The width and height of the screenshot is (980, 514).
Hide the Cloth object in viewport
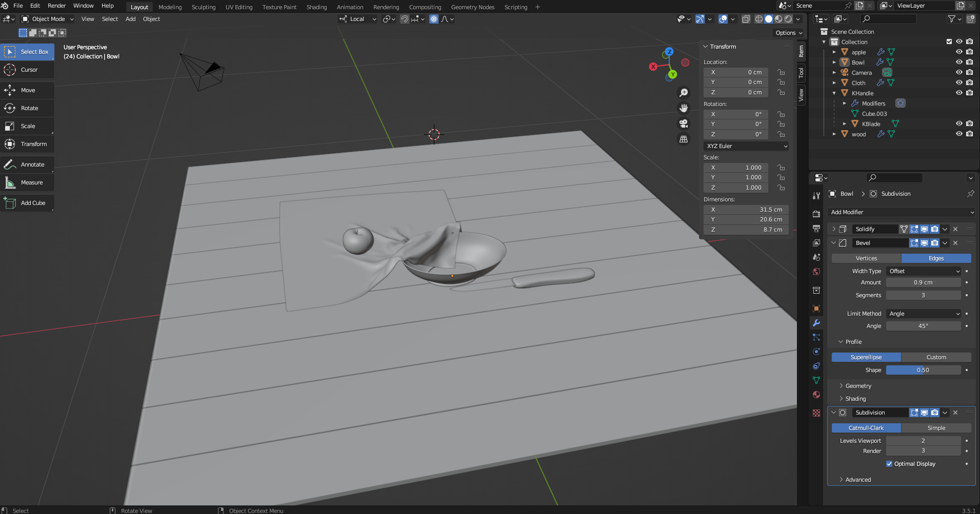click(959, 83)
